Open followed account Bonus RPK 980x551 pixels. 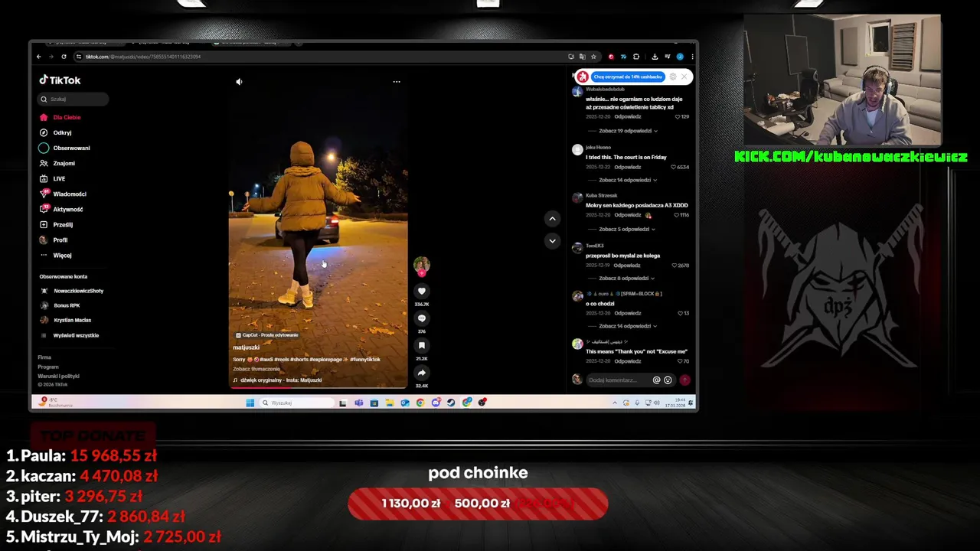click(60, 305)
